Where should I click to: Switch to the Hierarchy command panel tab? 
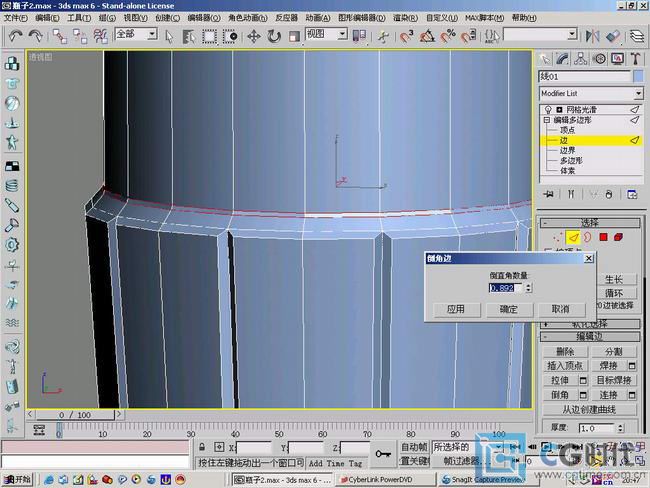(581, 59)
